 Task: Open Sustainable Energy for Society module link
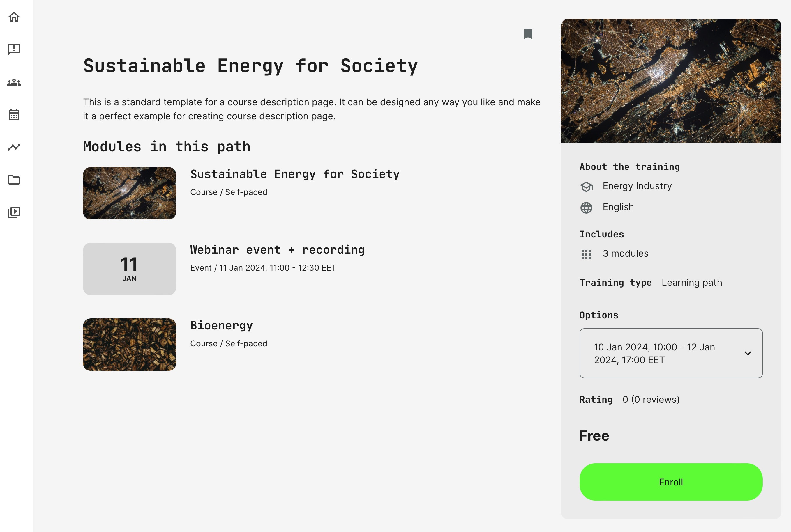coord(294,174)
